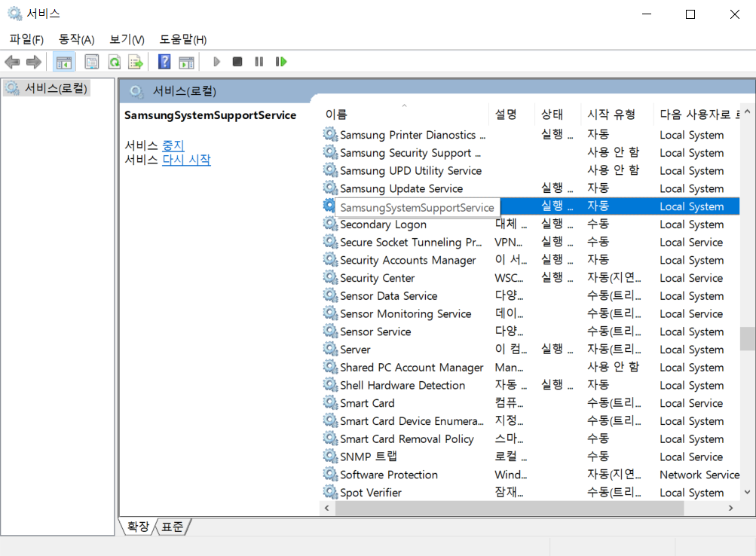Open the Help question mark icon
The image size is (756, 556).
coord(164,62)
